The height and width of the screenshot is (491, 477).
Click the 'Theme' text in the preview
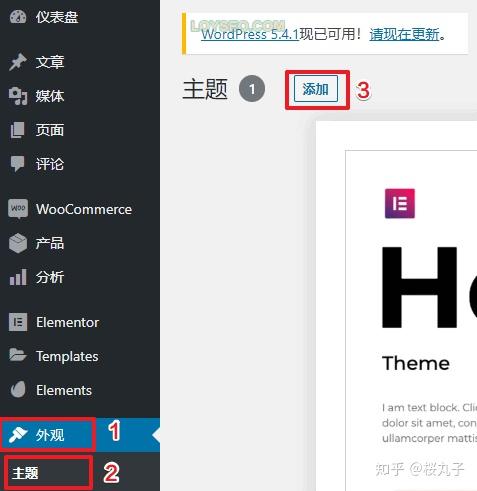coord(416,363)
